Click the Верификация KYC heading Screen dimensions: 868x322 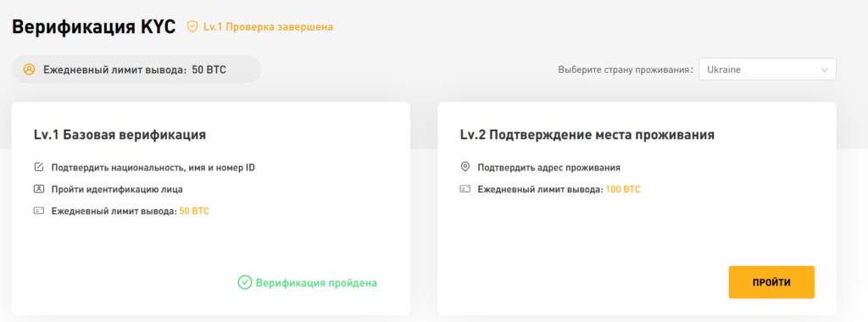pyautogui.click(x=93, y=26)
